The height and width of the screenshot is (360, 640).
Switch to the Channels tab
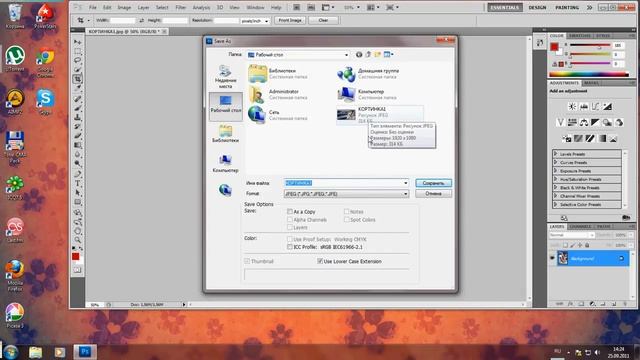coord(580,227)
